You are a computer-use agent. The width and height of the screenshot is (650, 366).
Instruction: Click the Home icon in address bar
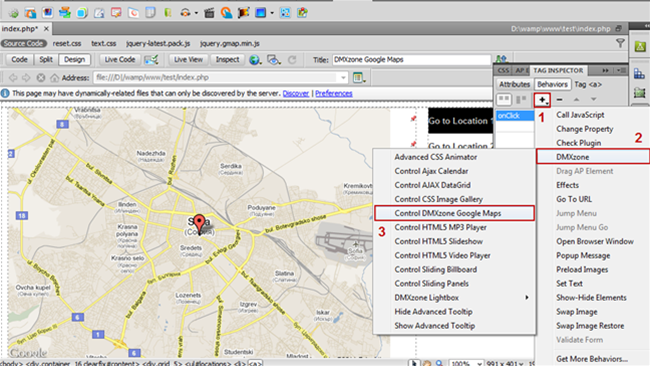[54, 78]
